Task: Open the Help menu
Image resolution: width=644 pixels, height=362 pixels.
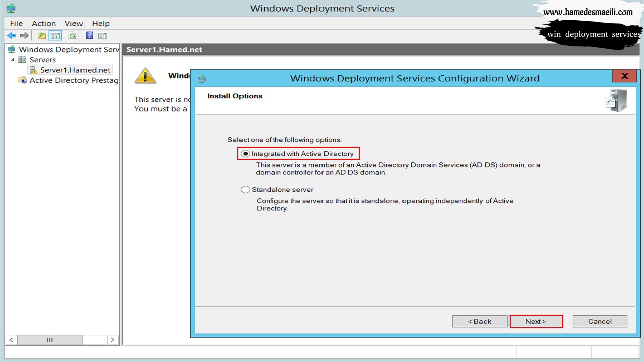Action: pyautogui.click(x=101, y=23)
